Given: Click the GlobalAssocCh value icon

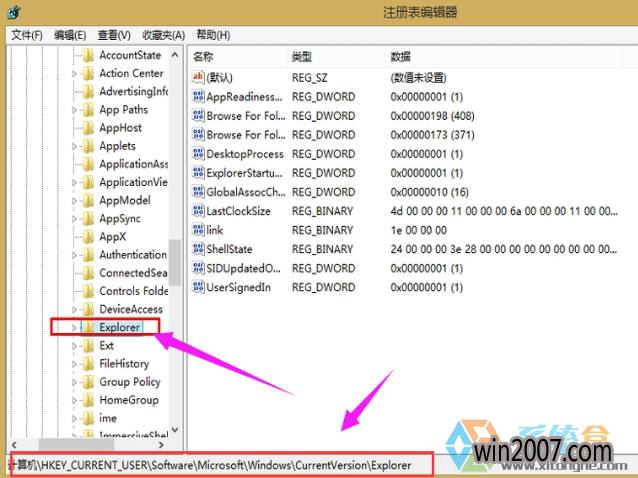Looking at the screenshot, I should [198, 192].
